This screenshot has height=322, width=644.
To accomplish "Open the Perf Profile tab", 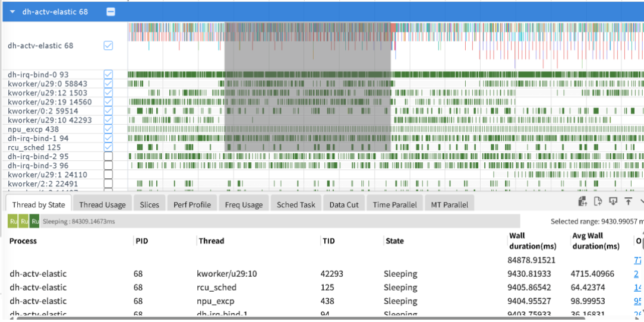I will point(192,204).
